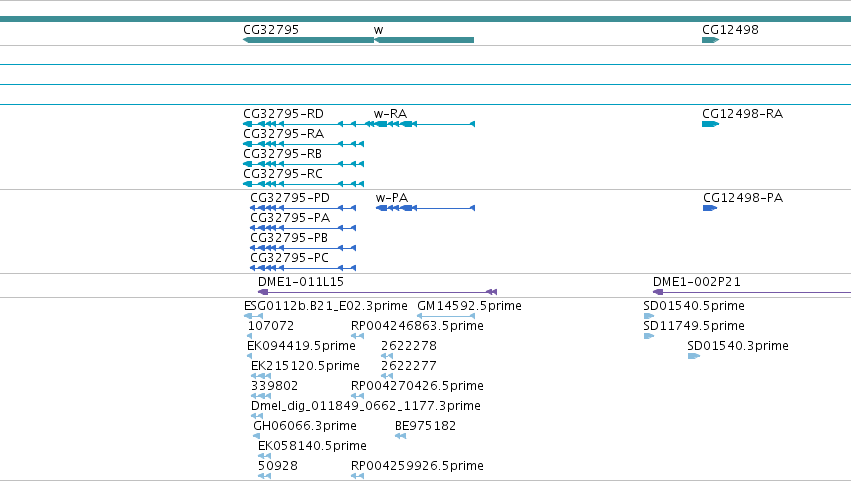The height and width of the screenshot is (481, 851).
Task: Select protein CG32795-PB label
Action: tap(289, 238)
